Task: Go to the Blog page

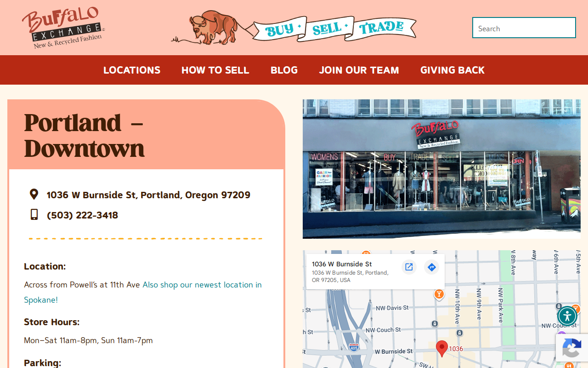Action: (x=284, y=70)
